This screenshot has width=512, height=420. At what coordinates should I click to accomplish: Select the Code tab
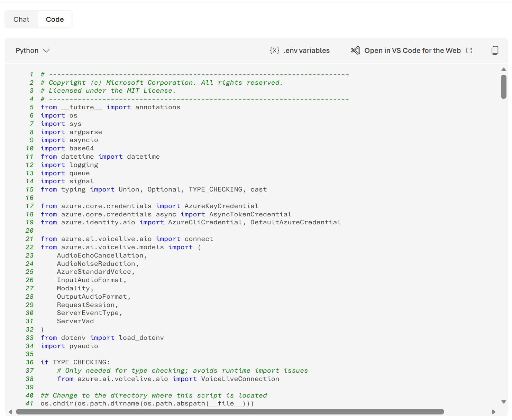point(54,19)
